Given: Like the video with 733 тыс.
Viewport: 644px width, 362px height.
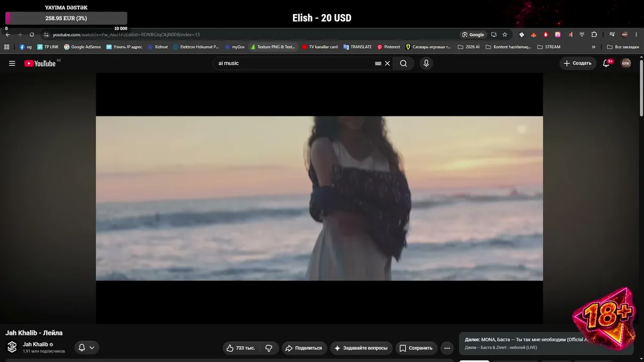Looking at the screenshot, I should coord(242,348).
